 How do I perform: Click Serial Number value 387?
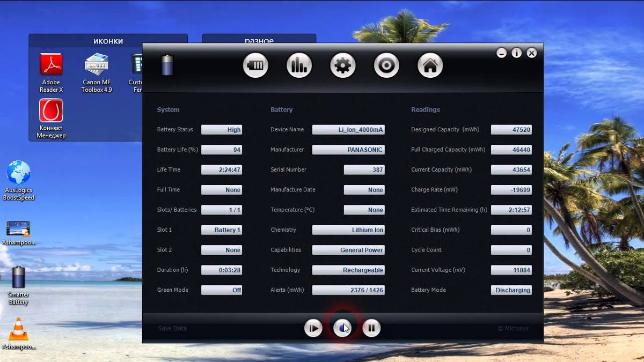(364, 170)
